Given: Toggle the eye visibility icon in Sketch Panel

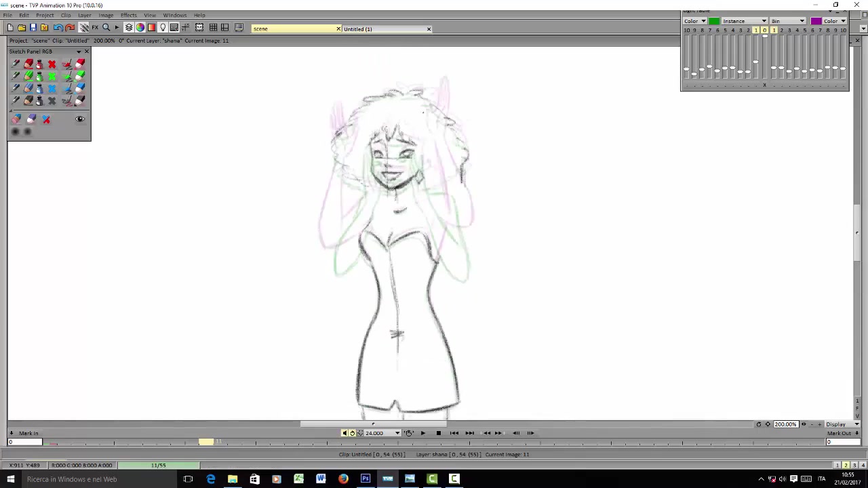Looking at the screenshot, I should tap(80, 119).
